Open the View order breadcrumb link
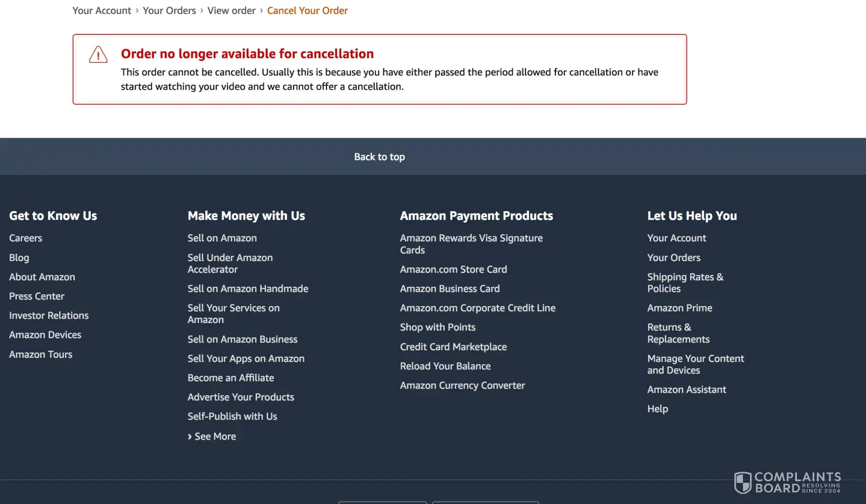This screenshot has width=866, height=504. coord(232,11)
